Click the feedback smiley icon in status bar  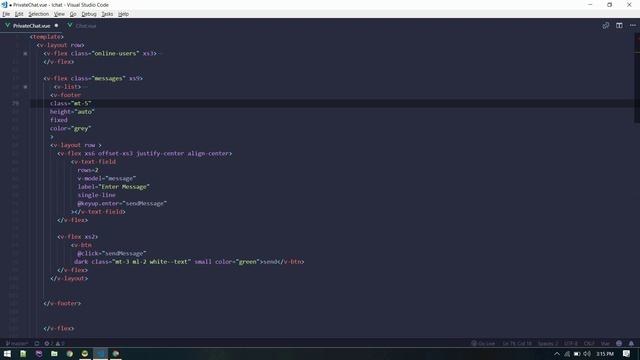(x=619, y=344)
